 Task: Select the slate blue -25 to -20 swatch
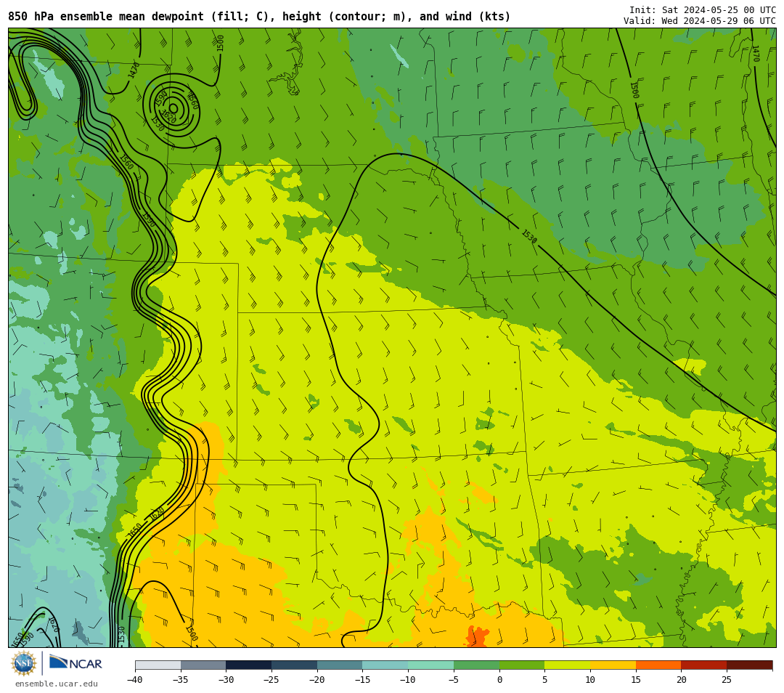pos(295,665)
